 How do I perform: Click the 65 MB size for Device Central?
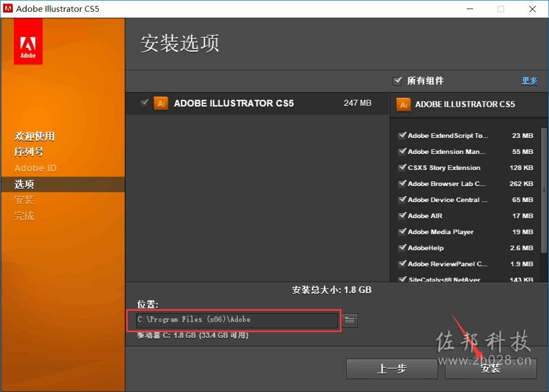[x=522, y=200]
